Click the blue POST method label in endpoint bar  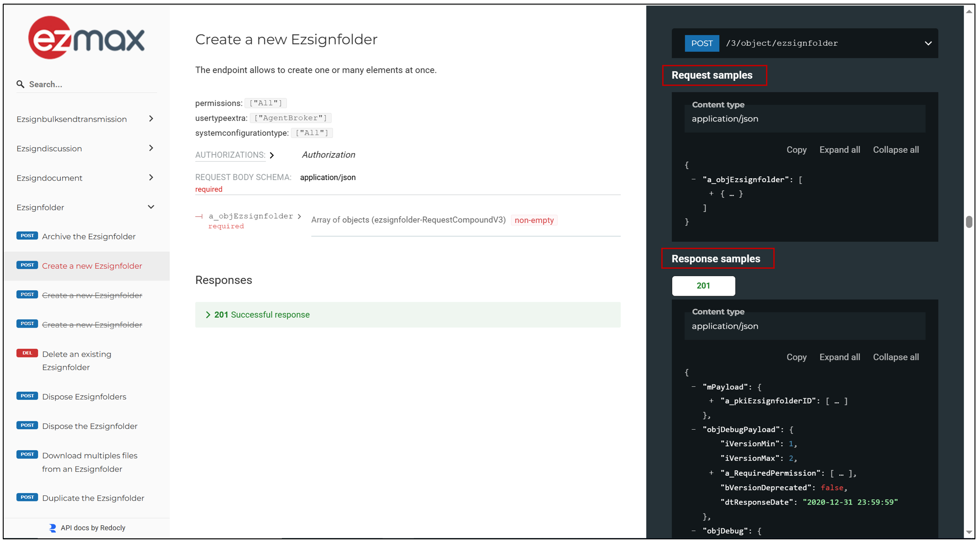pyautogui.click(x=702, y=43)
